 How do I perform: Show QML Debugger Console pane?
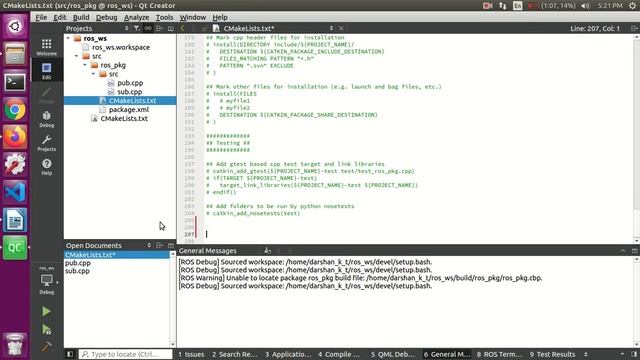pos(393,354)
